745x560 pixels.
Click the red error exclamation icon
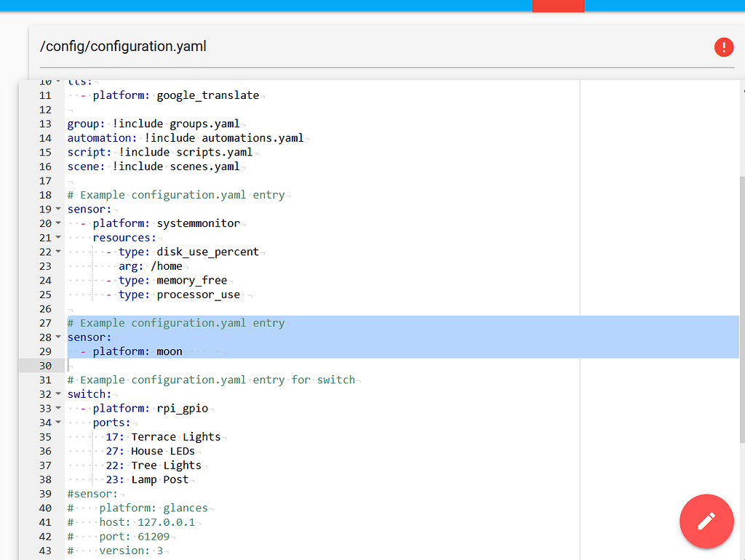pyautogui.click(x=724, y=47)
